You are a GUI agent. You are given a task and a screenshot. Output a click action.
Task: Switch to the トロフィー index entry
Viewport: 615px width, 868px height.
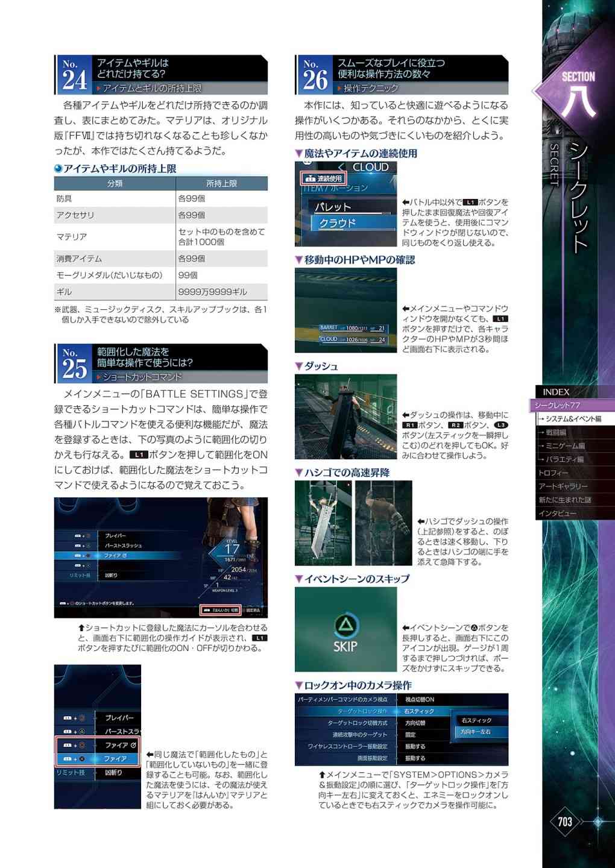tap(553, 473)
